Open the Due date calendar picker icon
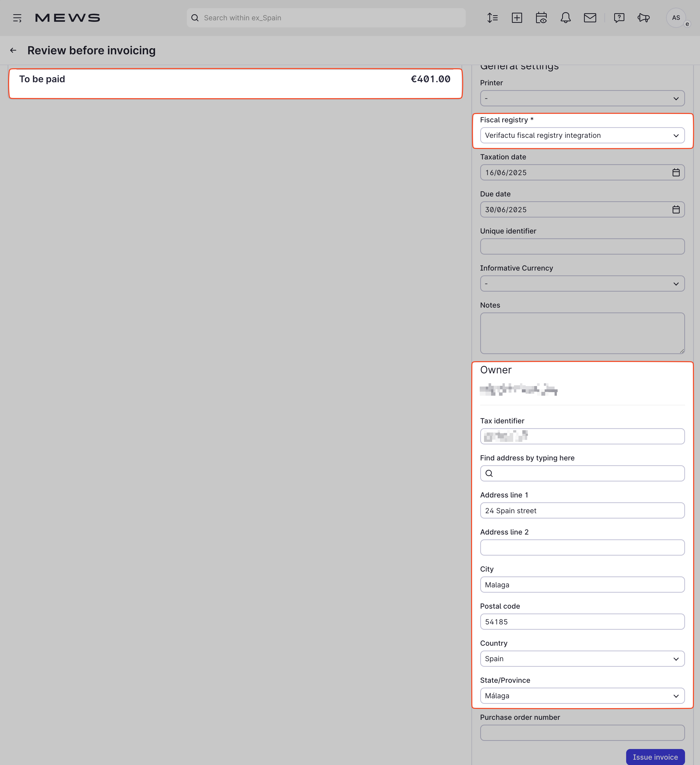Viewport: 700px width, 765px height. point(676,209)
